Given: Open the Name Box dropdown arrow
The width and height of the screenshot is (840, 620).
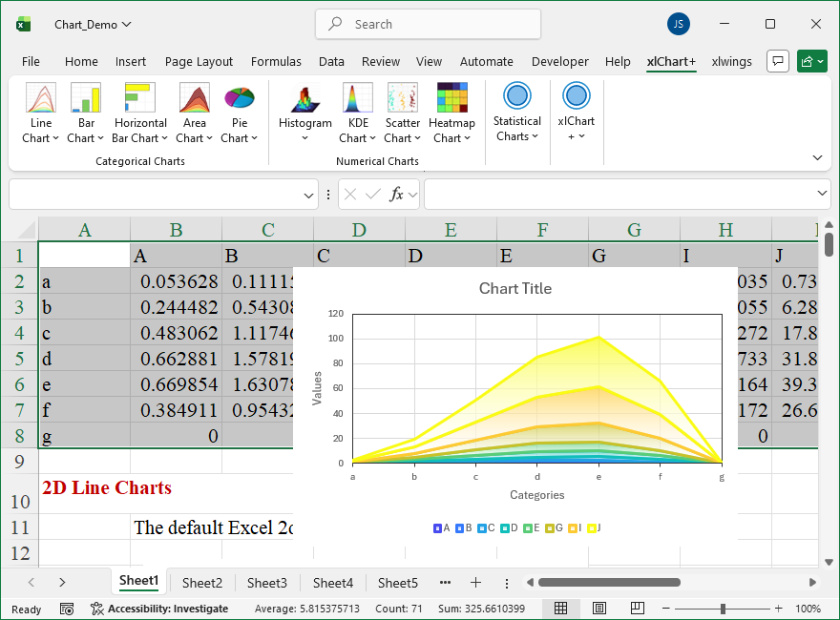Looking at the screenshot, I should (309, 195).
